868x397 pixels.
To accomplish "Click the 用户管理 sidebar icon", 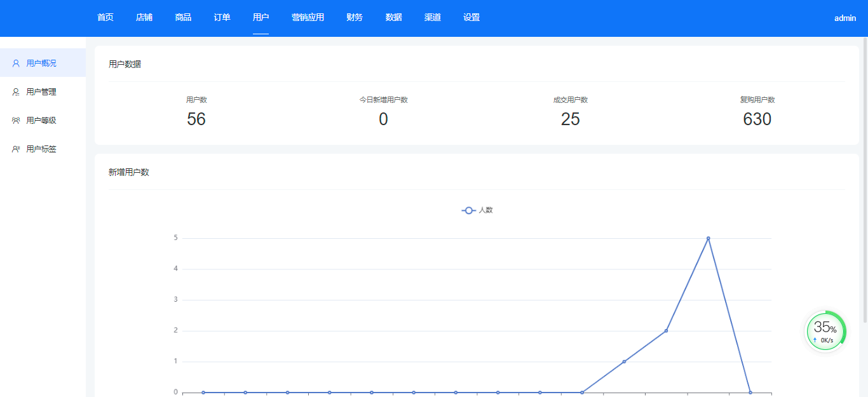I will 16,92.
